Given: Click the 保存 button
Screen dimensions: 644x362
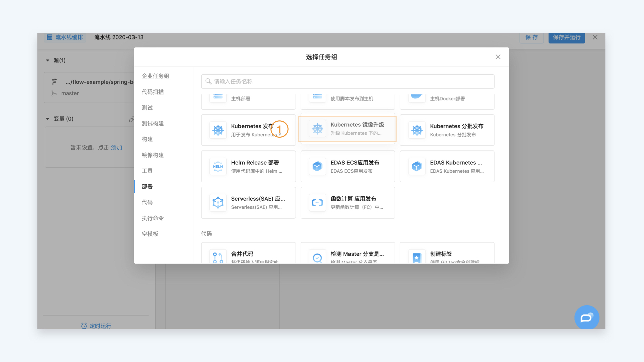Looking at the screenshot, I should (532, 37).
